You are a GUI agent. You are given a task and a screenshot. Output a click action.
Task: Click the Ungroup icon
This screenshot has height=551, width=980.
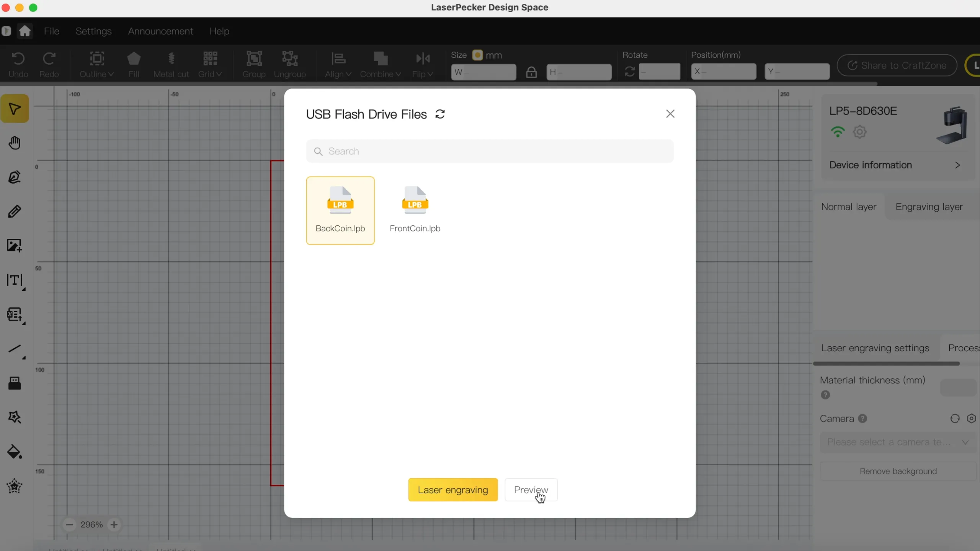pos(290,65)
